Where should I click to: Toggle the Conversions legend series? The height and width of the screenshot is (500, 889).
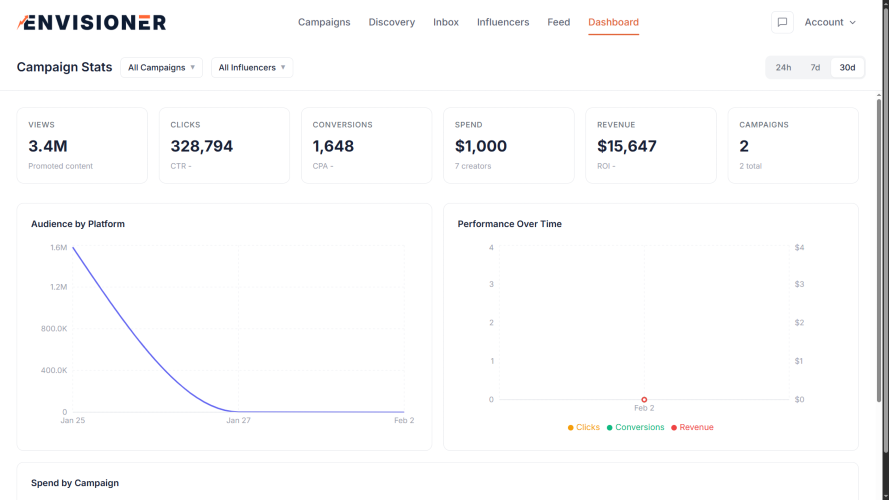(x=635, y=427)
